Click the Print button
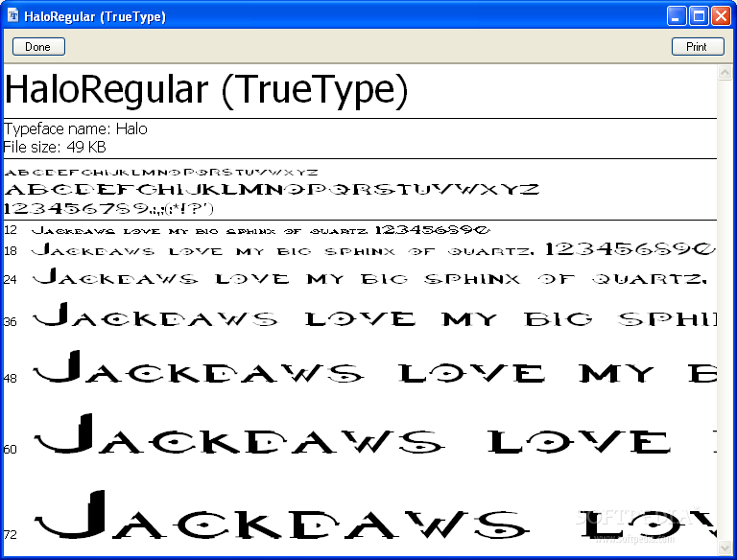 [698, 47]
